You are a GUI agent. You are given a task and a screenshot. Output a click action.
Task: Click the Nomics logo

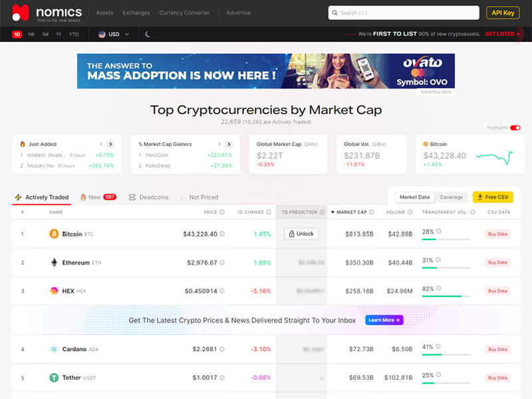point(47,13)
